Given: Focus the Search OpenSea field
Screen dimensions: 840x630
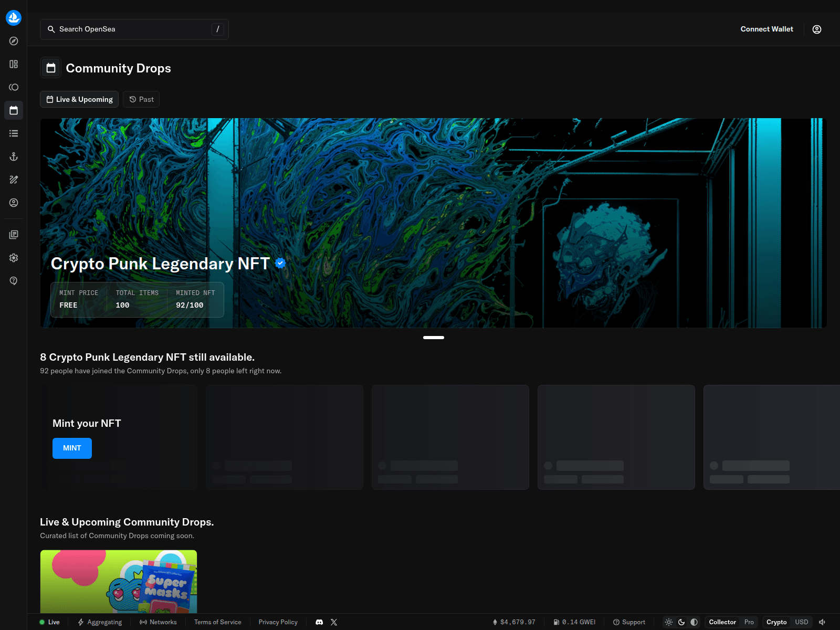Looking at the screenshot, I should click(134, 29).
